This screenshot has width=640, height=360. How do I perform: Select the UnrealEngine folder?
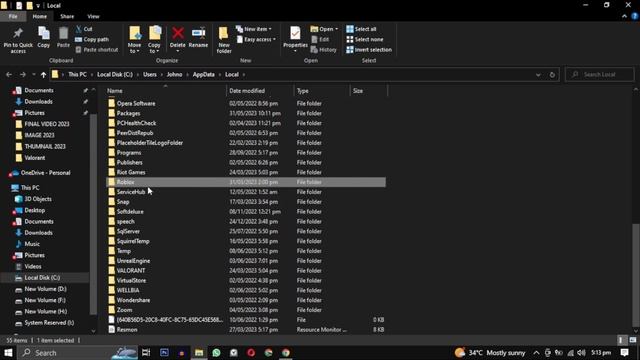133,261
